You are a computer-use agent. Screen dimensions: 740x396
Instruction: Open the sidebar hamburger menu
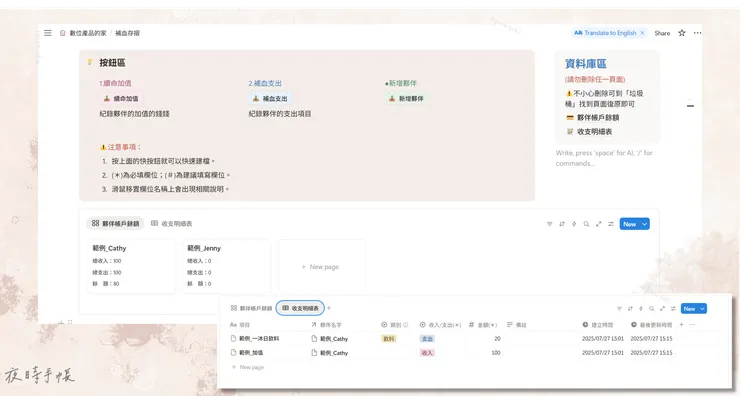pyautogui.click(x=48, y=33)
